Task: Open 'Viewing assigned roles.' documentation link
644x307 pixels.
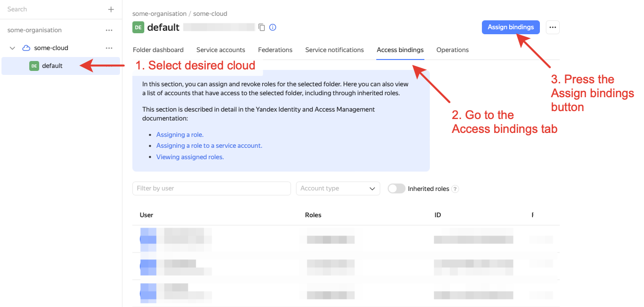Action: coord(190,157)
